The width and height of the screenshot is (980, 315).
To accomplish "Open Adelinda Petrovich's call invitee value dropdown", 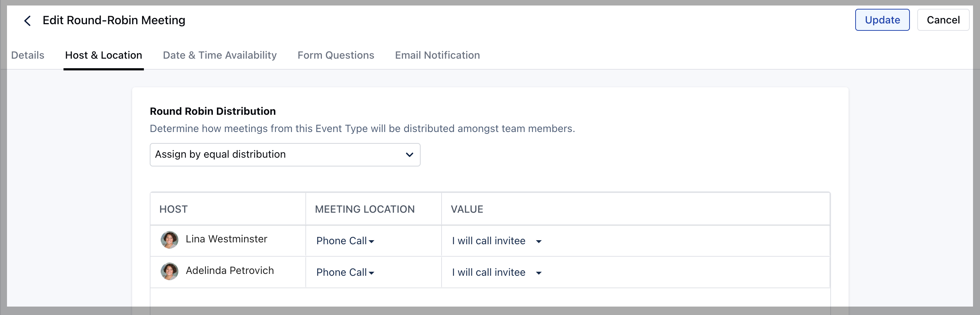I will pyautogui.click(x=497, y=272).
